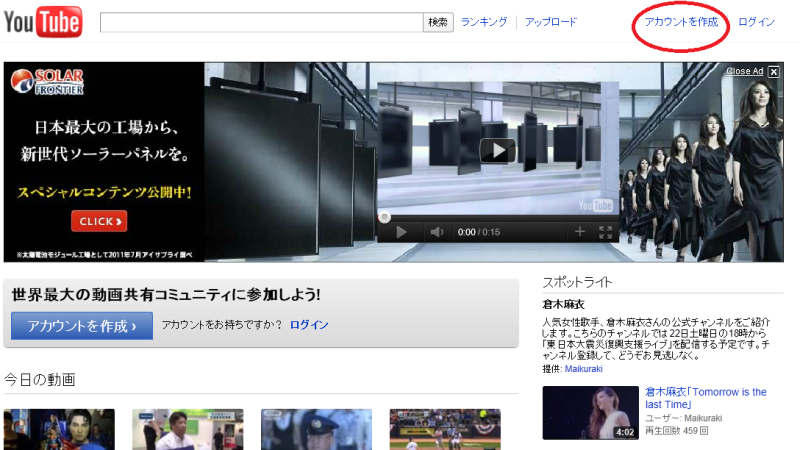Image resolution: width=800 pixels, height=450 pixels.
Task: Mute the ad video with speaker icon
Action: (x=437, y=232)
